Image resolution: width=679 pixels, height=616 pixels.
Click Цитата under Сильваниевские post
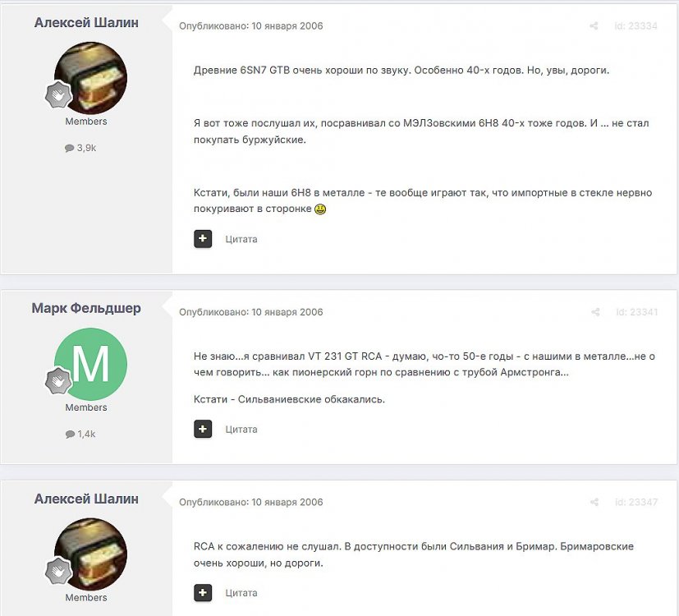click(241, 430)
